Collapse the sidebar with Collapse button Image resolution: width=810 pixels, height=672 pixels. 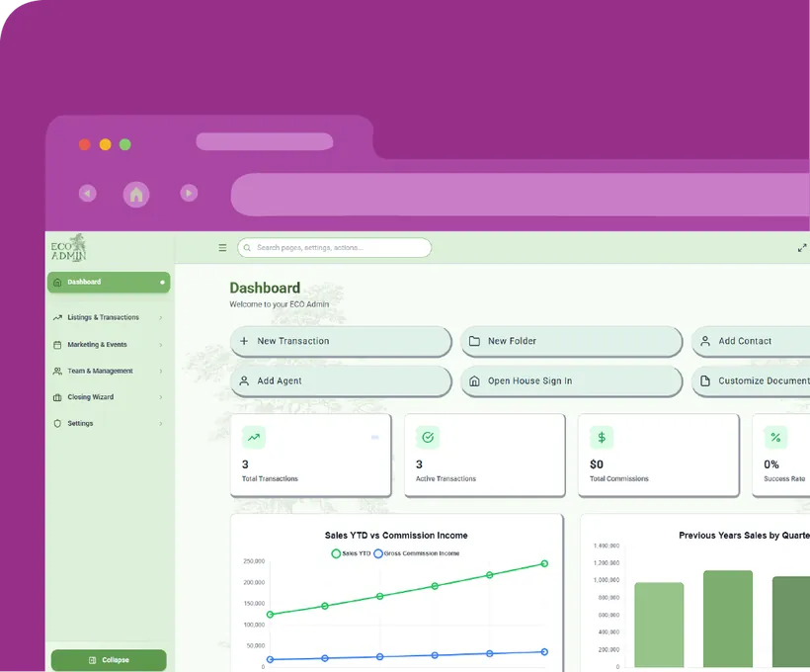[109, 660]
